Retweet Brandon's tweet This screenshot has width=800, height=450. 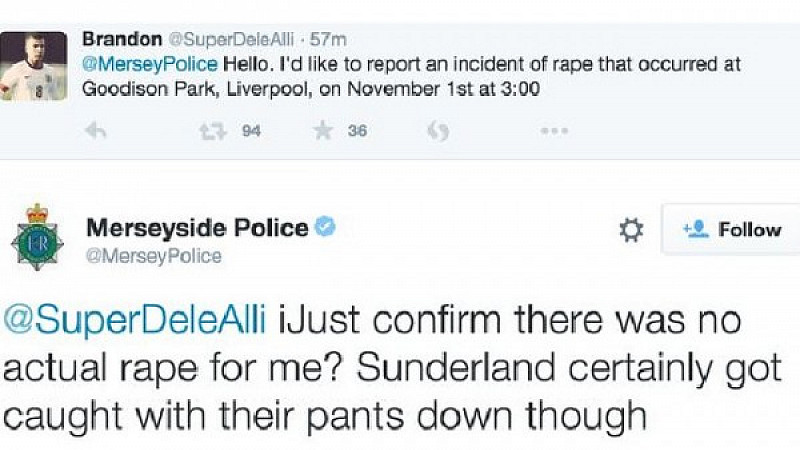click(212, 132)
